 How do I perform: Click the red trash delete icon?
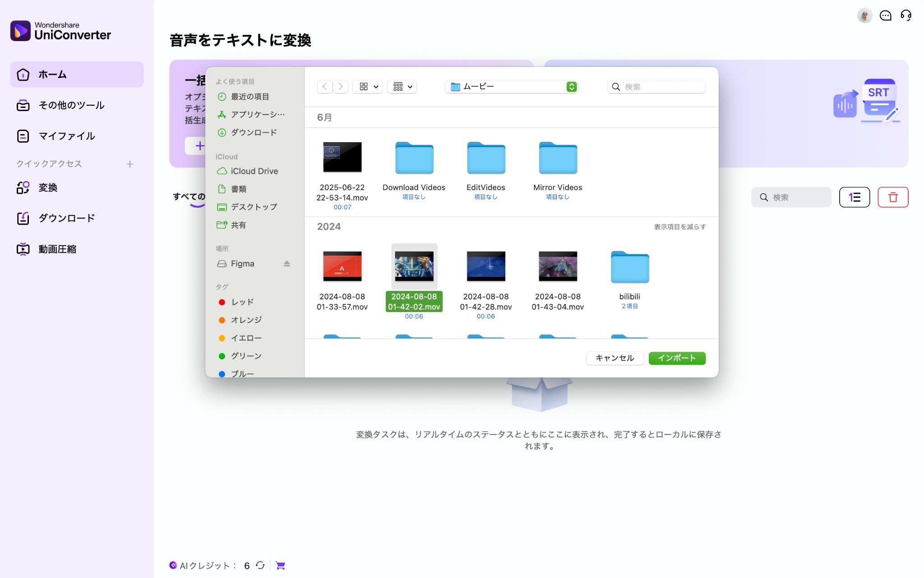pos(892,197)
